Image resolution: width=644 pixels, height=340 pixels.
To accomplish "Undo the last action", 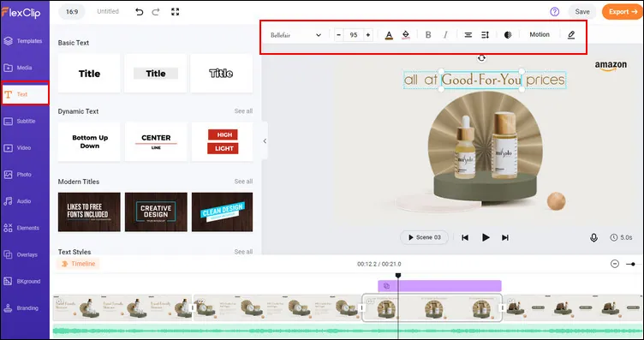I will click(140, 12).
